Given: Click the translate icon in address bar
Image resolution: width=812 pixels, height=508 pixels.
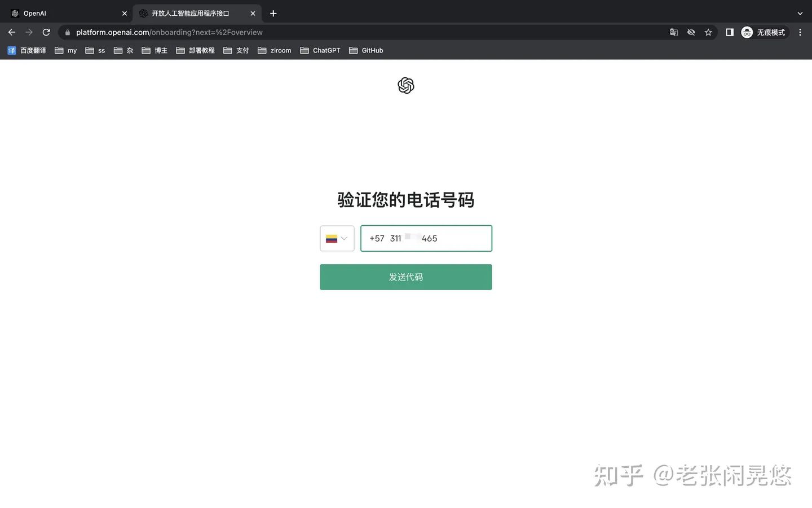Looking at the screenshot, I should click(673, 32).
